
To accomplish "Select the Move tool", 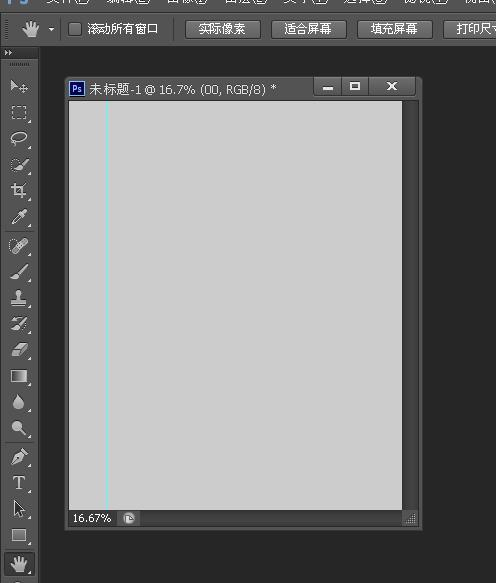I will pos(19,86).
